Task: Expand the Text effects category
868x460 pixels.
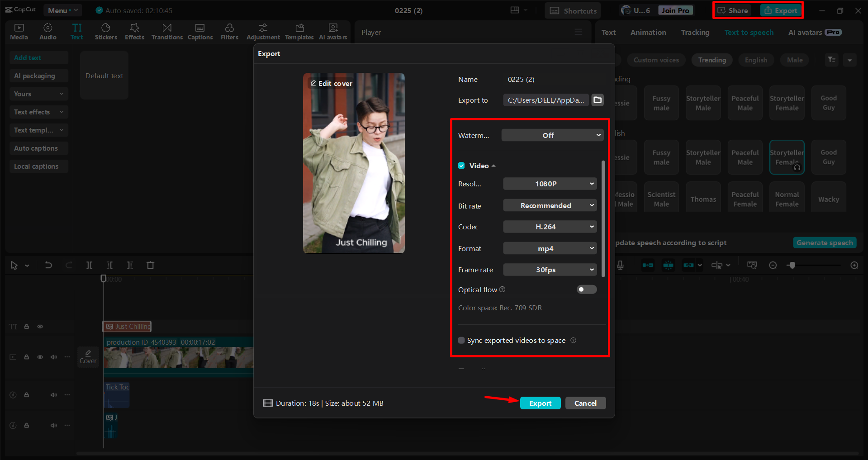Action: 38,112
